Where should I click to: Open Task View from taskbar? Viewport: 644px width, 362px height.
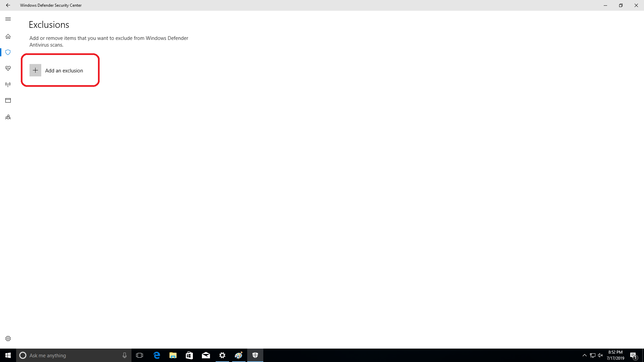click(140, 355)
